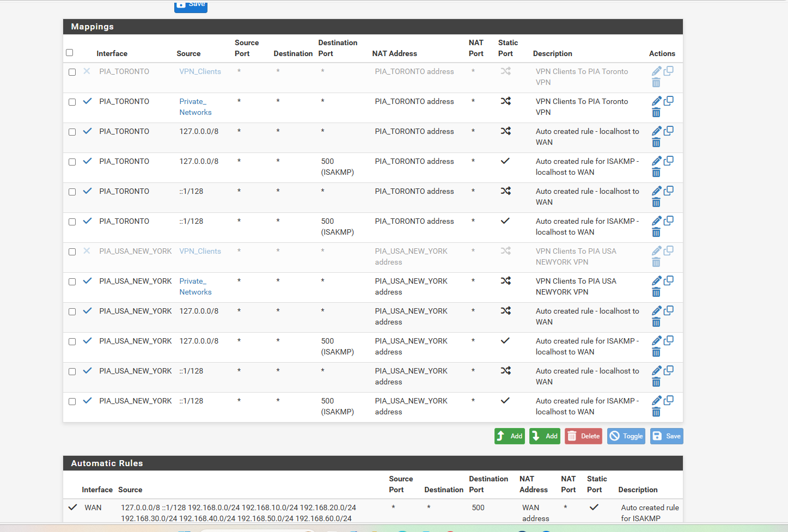Click the Save button above Mappings header
The width and height of the screenshot is (788, 532).
tap(191, 5)
